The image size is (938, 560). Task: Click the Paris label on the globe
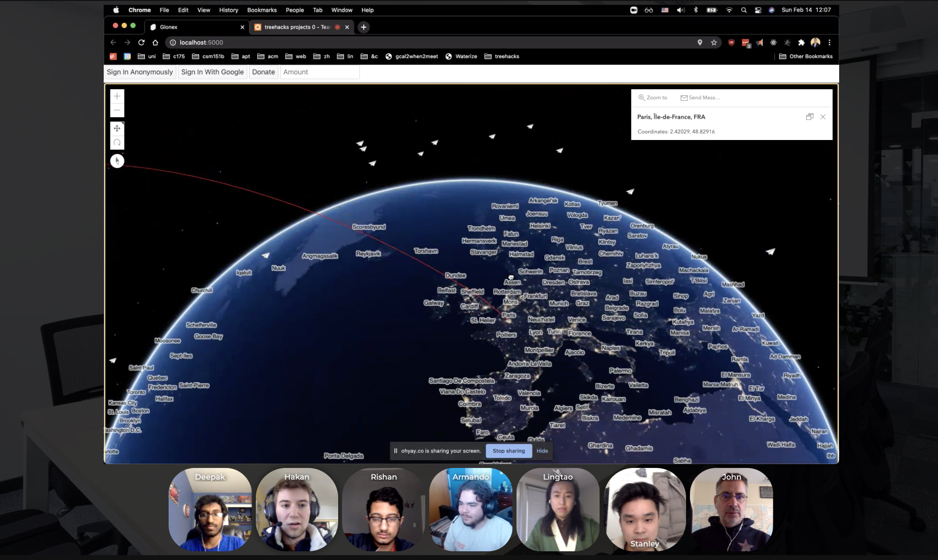click(509, 315)
